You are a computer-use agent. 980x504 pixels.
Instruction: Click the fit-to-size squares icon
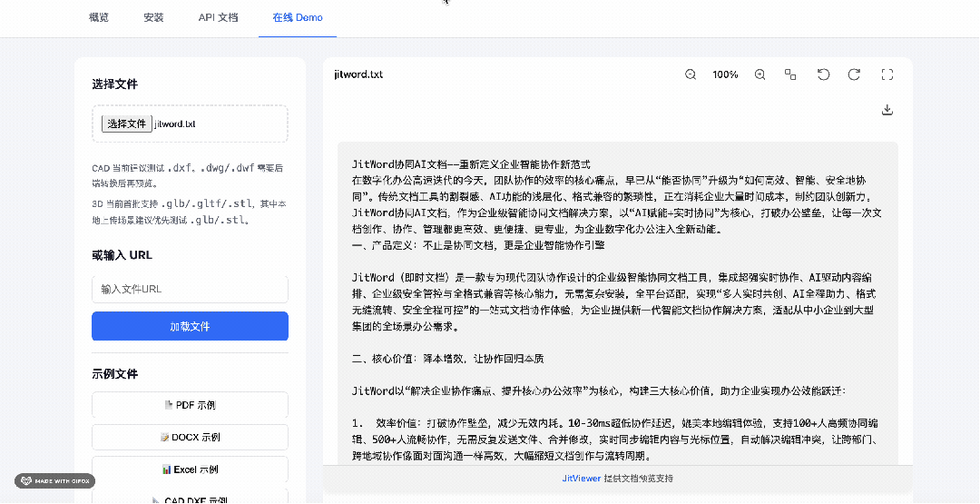(790, 74)
